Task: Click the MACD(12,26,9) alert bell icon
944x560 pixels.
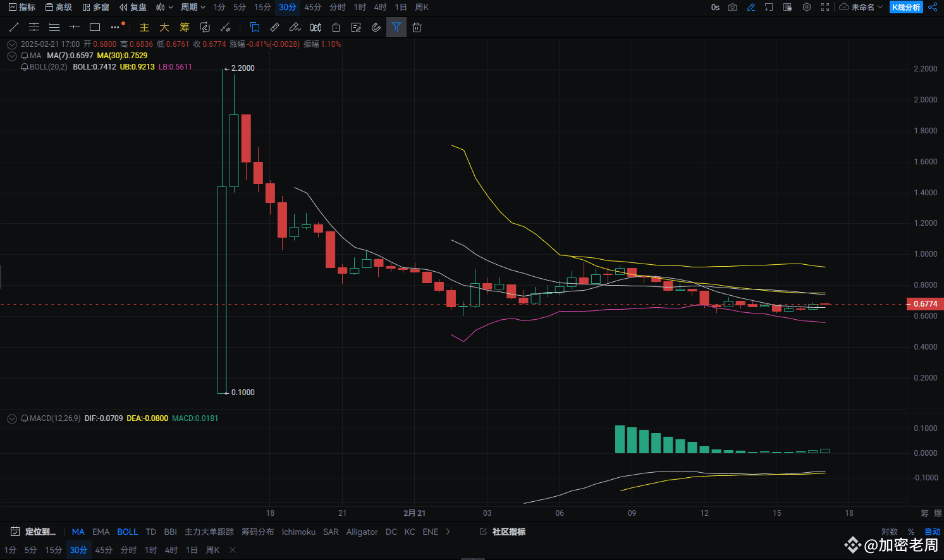Action: pyautogui.click(x=25, y=418)
